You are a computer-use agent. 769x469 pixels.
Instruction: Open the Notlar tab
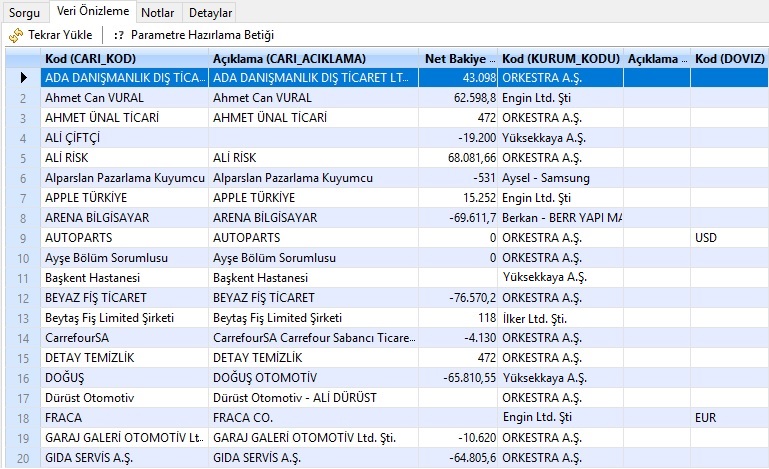click(x=158, y=13)
